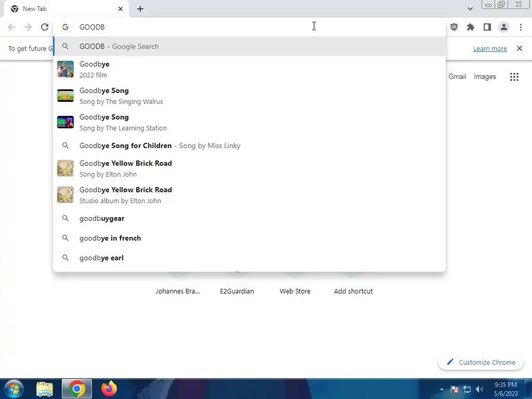The width and height of the screenshot is (532, 399).
Task: Click the Elton John song album-art thumbnail
Action: pyautogui.click(x=65, y=168)
